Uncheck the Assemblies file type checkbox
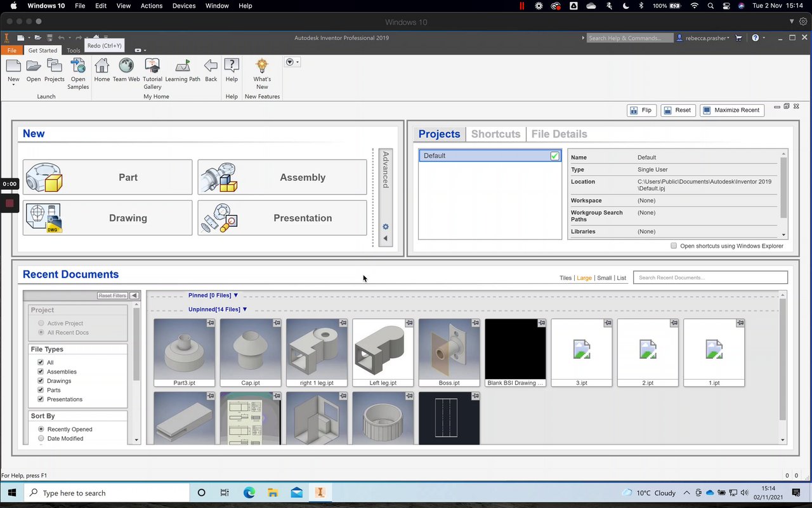This screenshot has width=812, height=508. point(41,371)
